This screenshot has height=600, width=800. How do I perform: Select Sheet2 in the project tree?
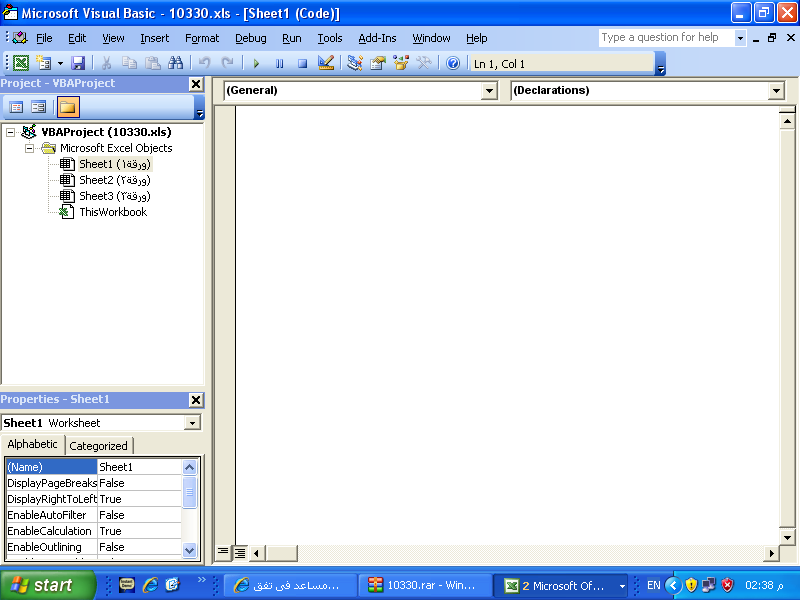click(115, 180)
